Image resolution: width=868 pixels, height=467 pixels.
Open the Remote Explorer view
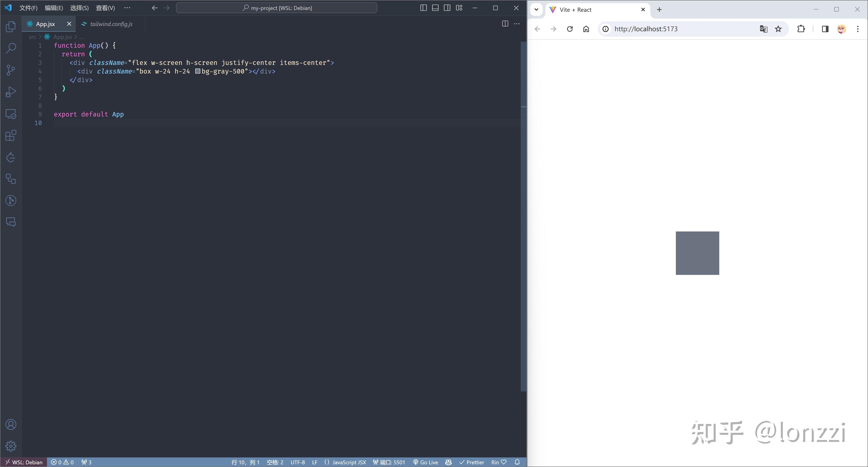pos(11,114)
